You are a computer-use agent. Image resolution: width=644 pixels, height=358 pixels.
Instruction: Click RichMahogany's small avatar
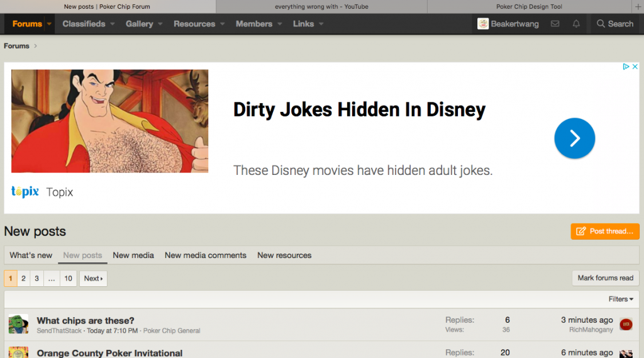tap(625, 325)
